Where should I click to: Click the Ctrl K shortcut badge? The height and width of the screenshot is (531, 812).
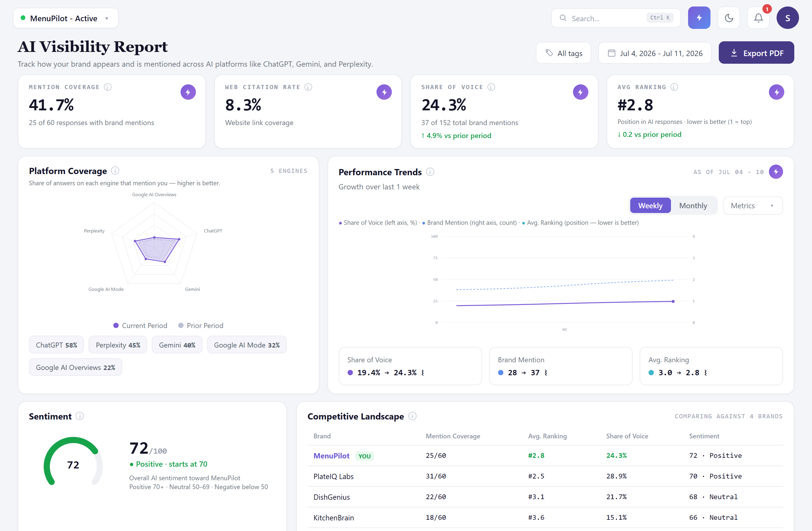point(660,18)
